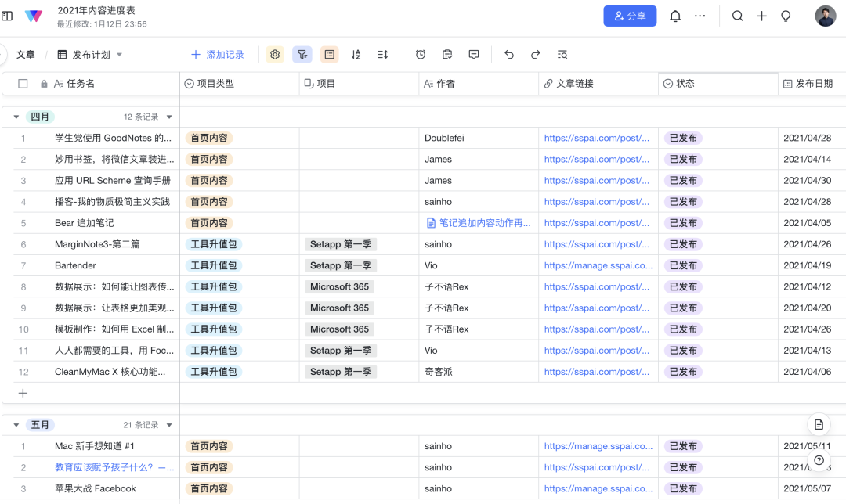Image resolution: width=846 pixels, height=504 pixels.
Task: Click the find-in-table search icon
Action: tap(562, 55)
